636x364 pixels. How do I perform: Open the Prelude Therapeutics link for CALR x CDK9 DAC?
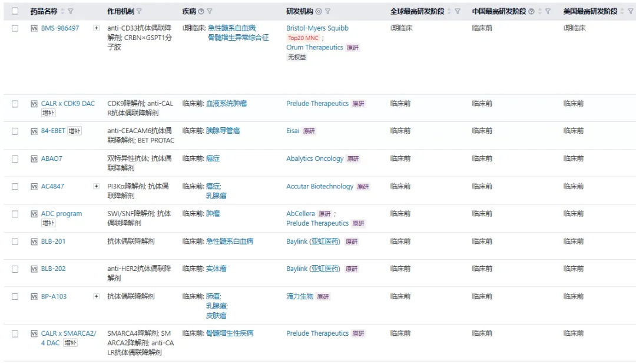tap(317, 104)
